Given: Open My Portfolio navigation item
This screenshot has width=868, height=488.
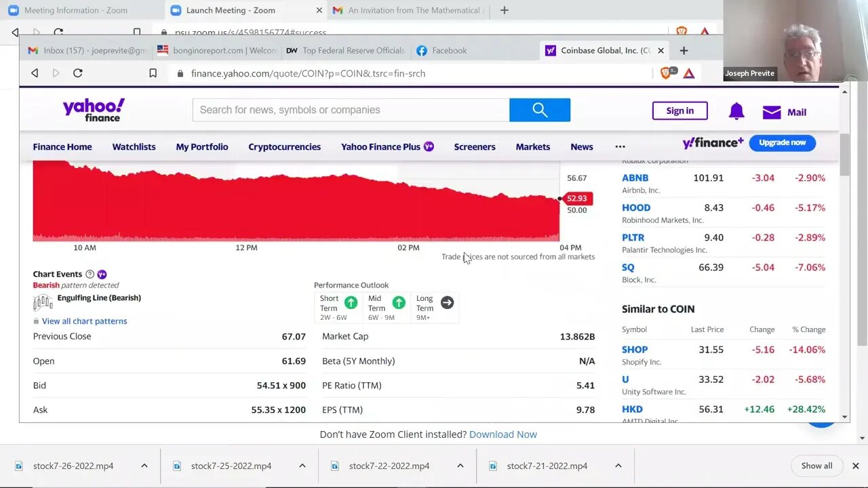Looking at the screenshot, I should coord(202,146).
